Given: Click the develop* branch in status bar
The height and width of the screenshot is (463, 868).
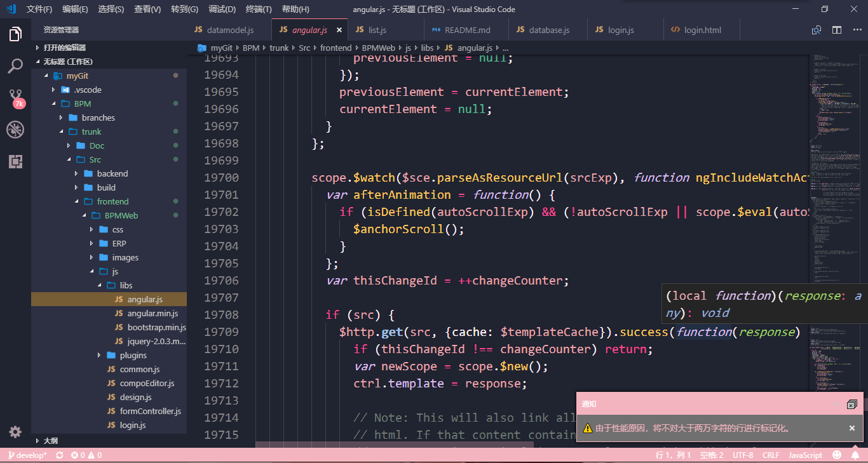Looking at the screenshot, I should click(28, 455).
